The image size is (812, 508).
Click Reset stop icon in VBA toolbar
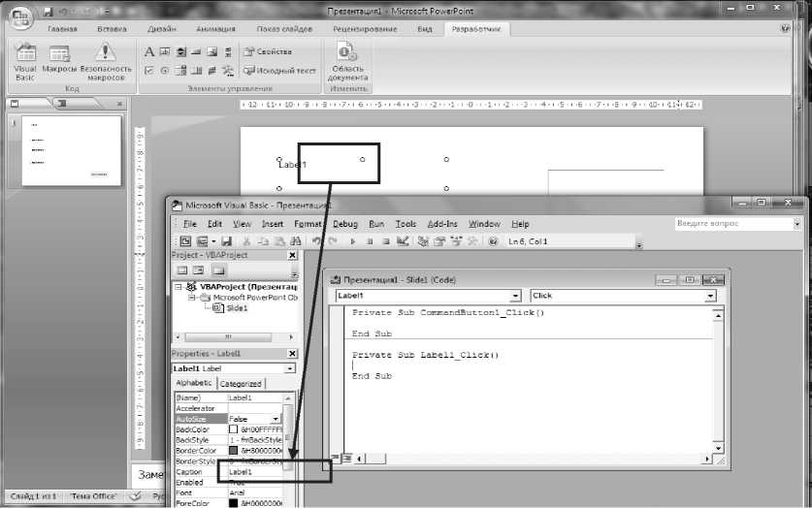[x=385, y=241]
